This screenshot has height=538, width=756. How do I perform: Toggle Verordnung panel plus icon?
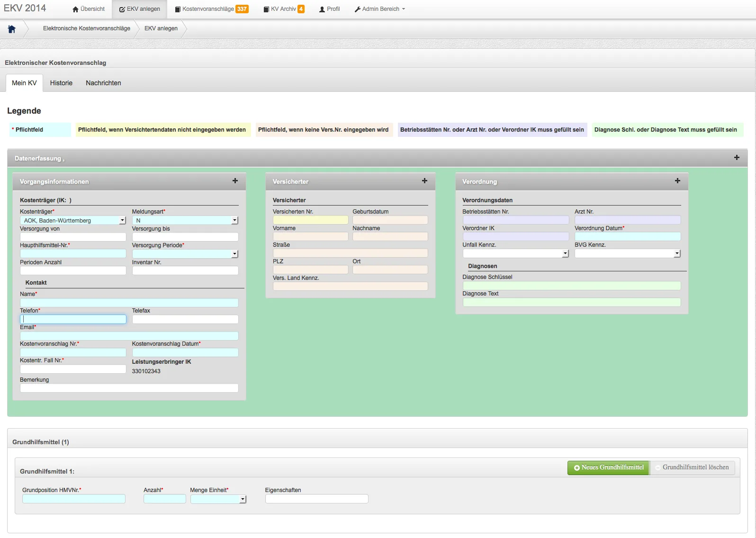tap(677, 181)
